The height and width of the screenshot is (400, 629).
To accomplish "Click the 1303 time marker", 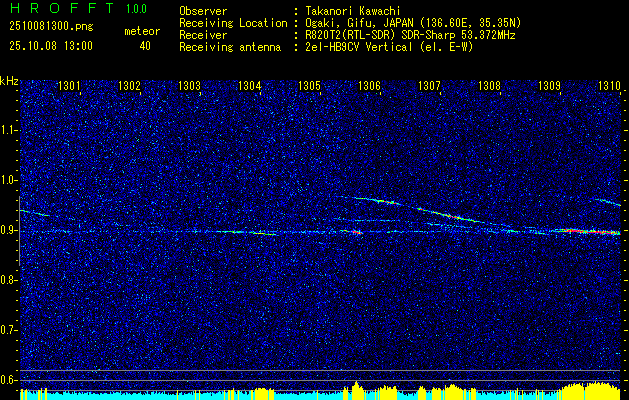I will point(189,85).
